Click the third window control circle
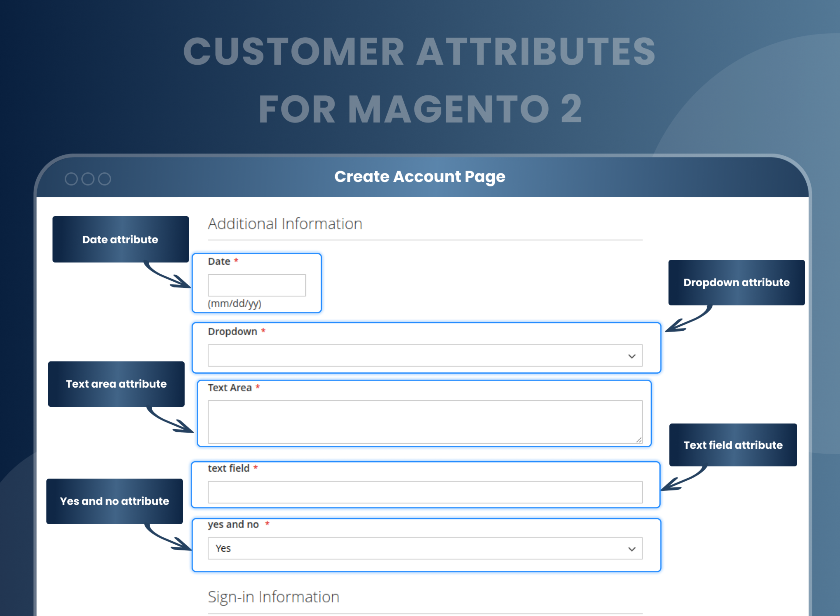This screenshot has height=616, width=840. [x=104, y=179]
